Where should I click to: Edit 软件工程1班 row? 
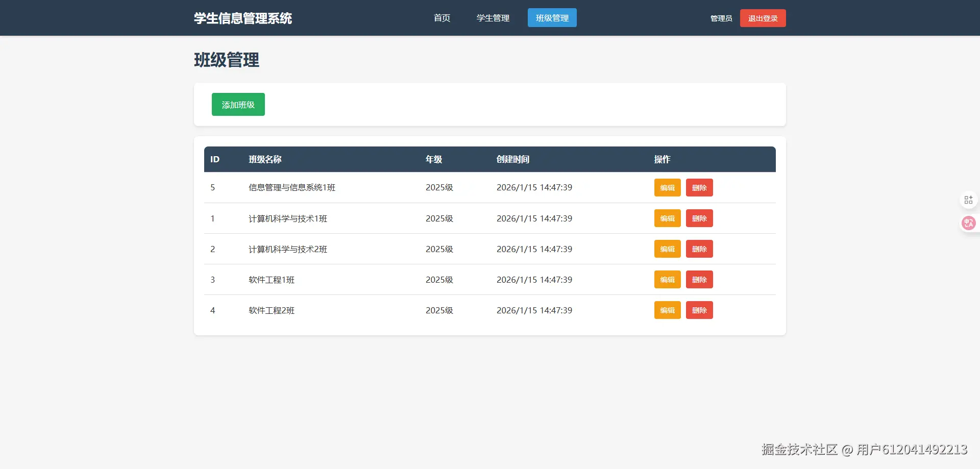coord(668,280)
